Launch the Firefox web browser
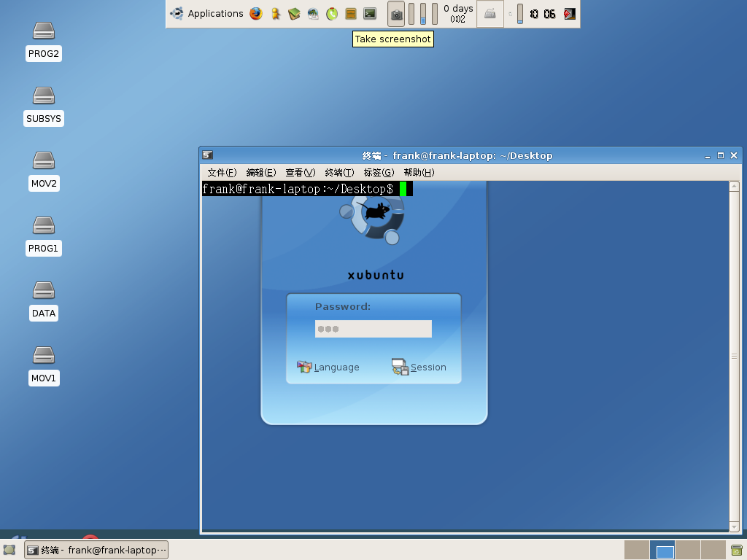The width and height of the screenshot is (747, 560). point(256,14)
